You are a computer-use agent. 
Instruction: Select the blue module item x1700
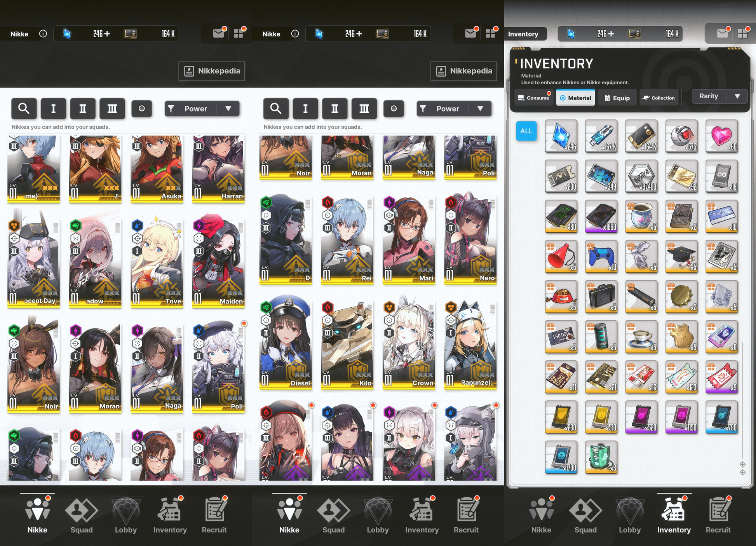tap(561, 457)
